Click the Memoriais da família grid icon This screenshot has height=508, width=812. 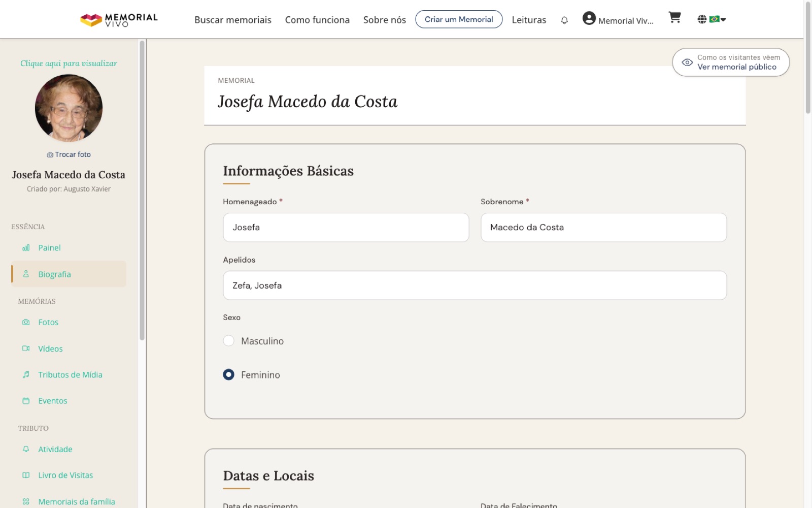(26, 502)
